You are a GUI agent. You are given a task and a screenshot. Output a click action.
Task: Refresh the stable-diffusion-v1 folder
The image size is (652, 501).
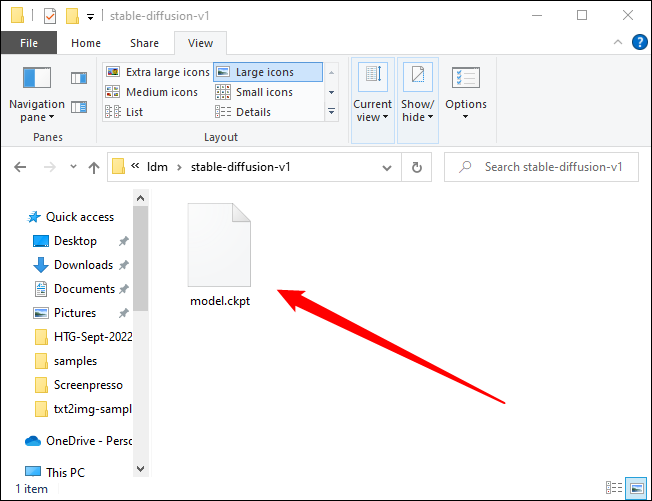pyautogui.click(x=414, y=167)
